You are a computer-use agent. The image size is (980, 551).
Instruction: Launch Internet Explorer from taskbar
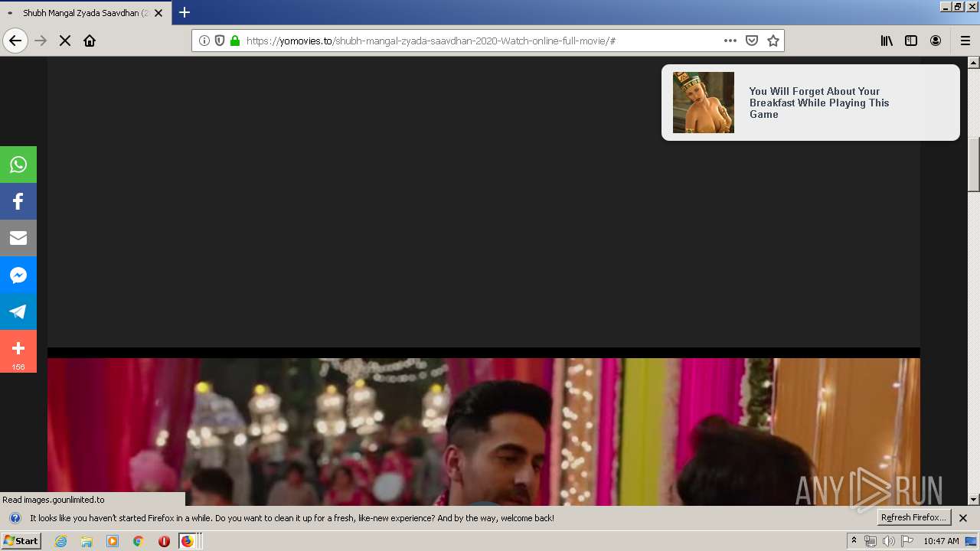click(61, 541)
